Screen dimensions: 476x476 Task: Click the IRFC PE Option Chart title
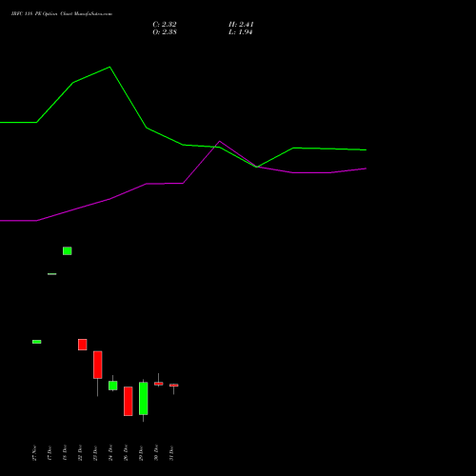(x=62, y=14)
